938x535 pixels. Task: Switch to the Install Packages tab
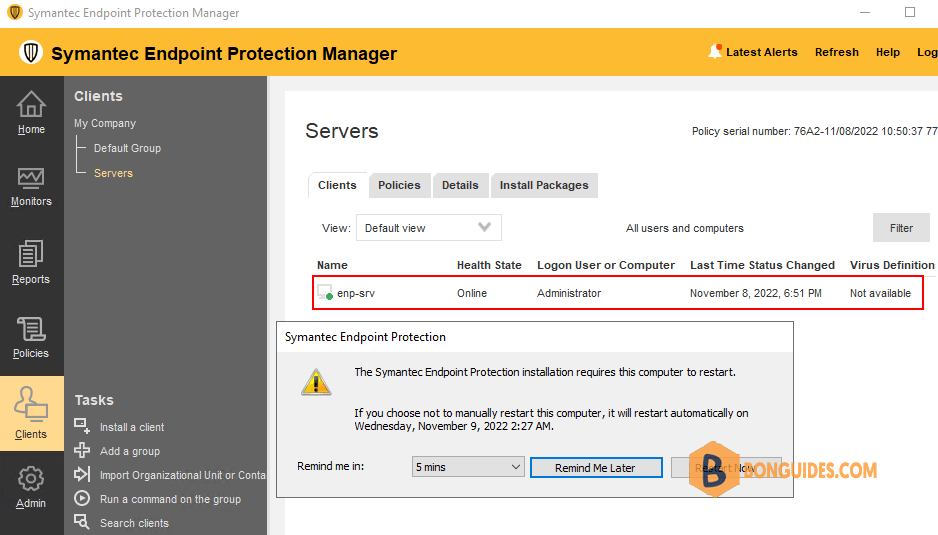click(x=544, y=186)
